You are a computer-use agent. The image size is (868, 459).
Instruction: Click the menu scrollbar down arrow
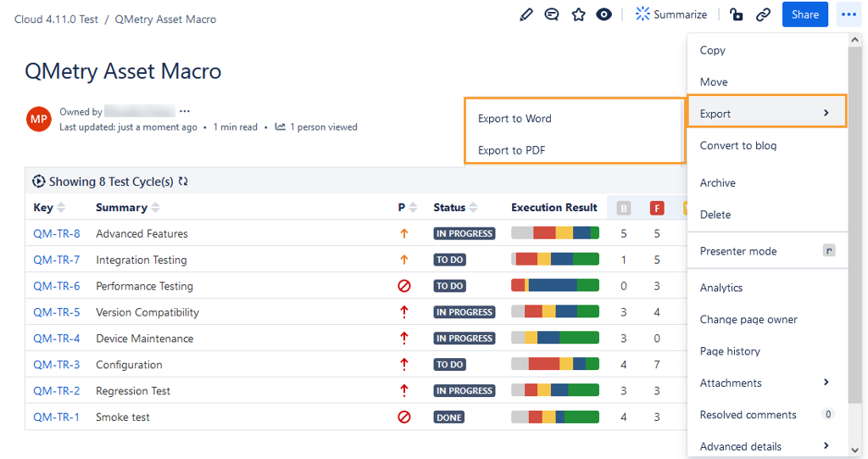(x=855, y=451)
